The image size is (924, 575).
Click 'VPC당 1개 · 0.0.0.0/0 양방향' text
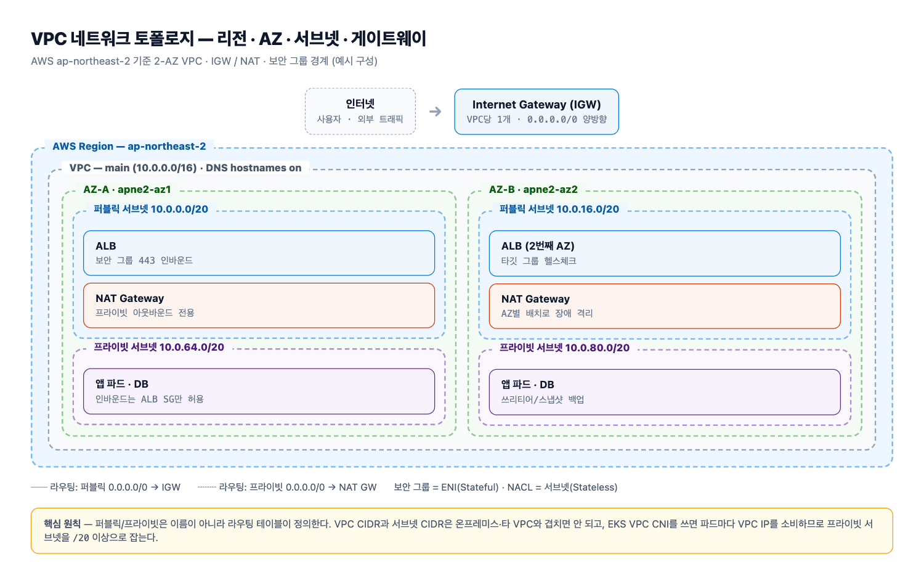(x=537, y=120)
